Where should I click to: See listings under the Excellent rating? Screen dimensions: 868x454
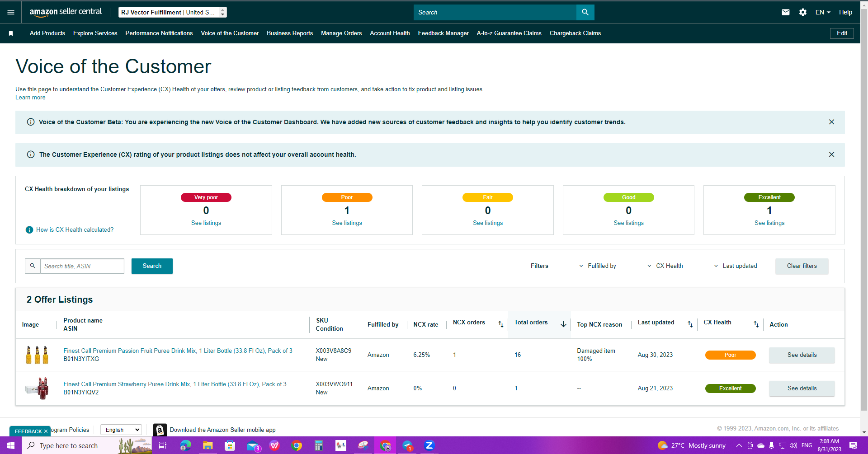pos(769,223)
